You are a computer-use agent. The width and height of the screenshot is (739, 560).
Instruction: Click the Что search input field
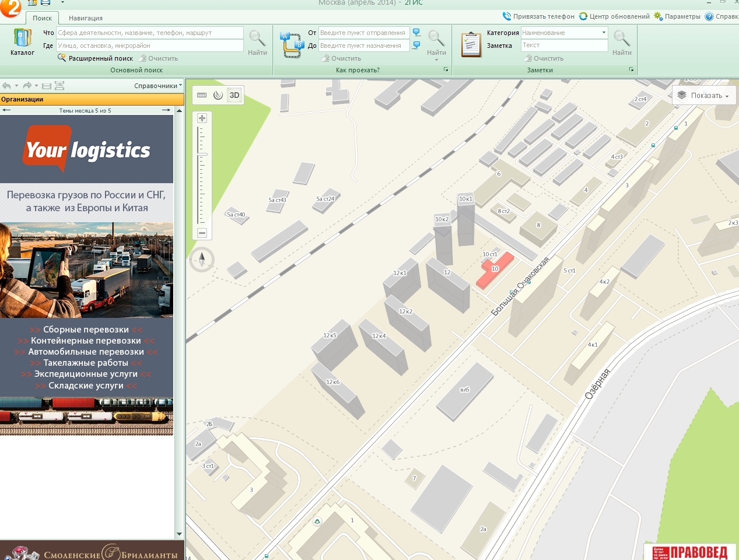pyautogui.click(x=150, y=33)
